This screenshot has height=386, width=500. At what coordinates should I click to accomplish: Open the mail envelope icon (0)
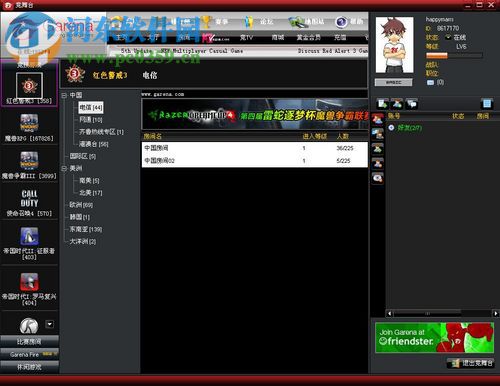click(x=430, y=82)
